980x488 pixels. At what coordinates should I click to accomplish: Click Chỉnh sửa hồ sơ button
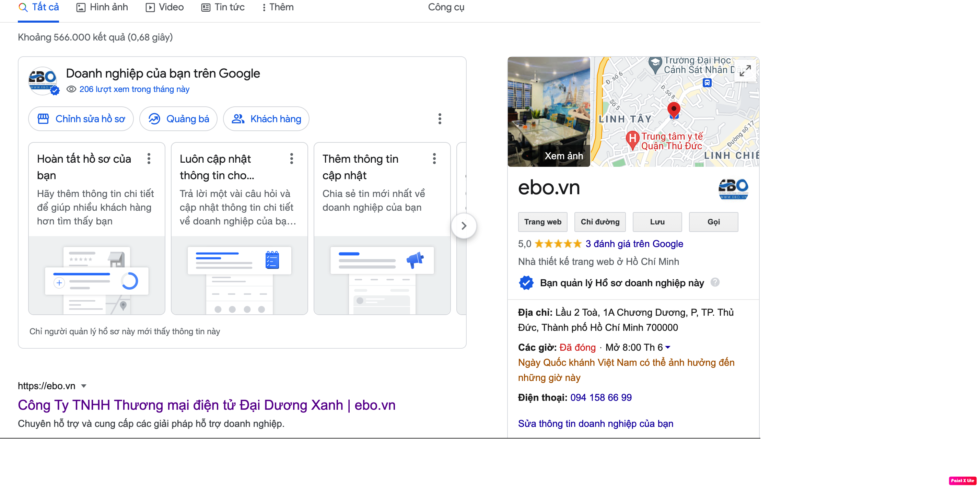point(81,119)
